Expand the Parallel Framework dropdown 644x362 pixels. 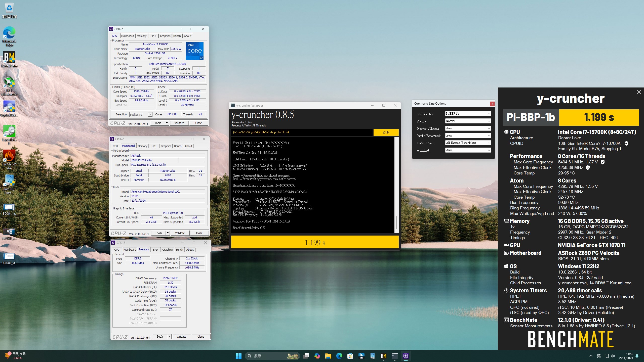coord(468,135)
